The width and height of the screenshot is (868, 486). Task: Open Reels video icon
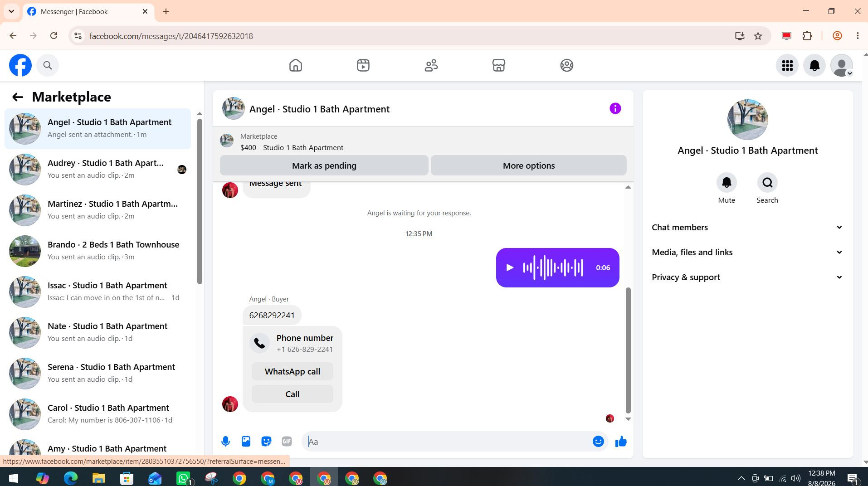[363, 65]
